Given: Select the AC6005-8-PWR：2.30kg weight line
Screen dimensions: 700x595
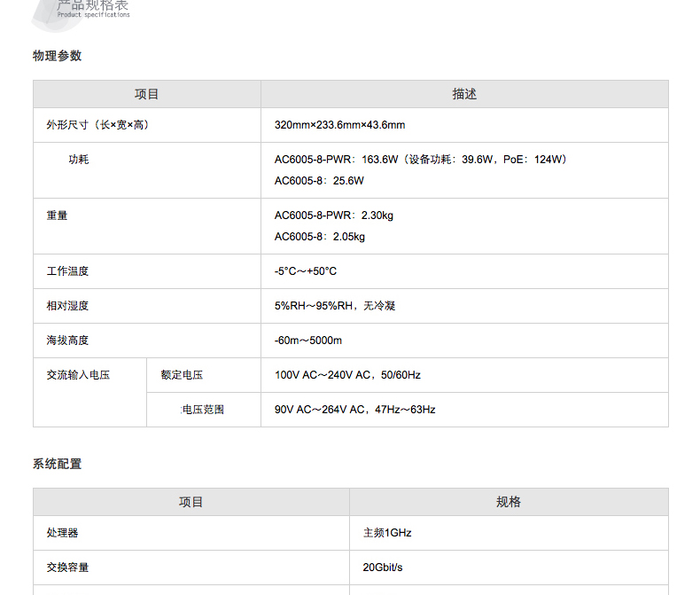Looking at the screenshot, I should (x=334, y=215).
